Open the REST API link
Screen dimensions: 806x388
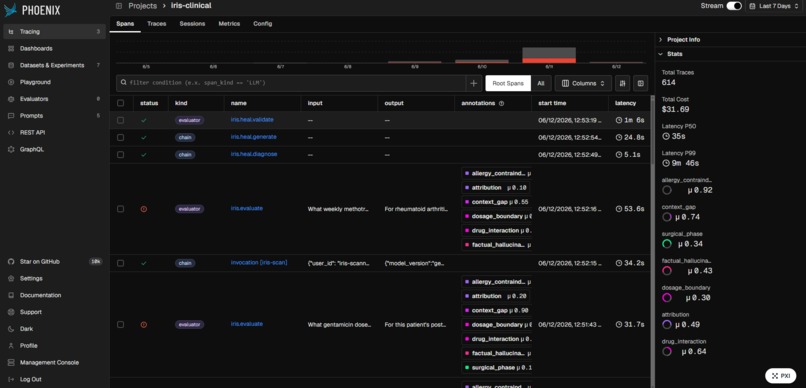pyautogui.click(x=54, y=133)
